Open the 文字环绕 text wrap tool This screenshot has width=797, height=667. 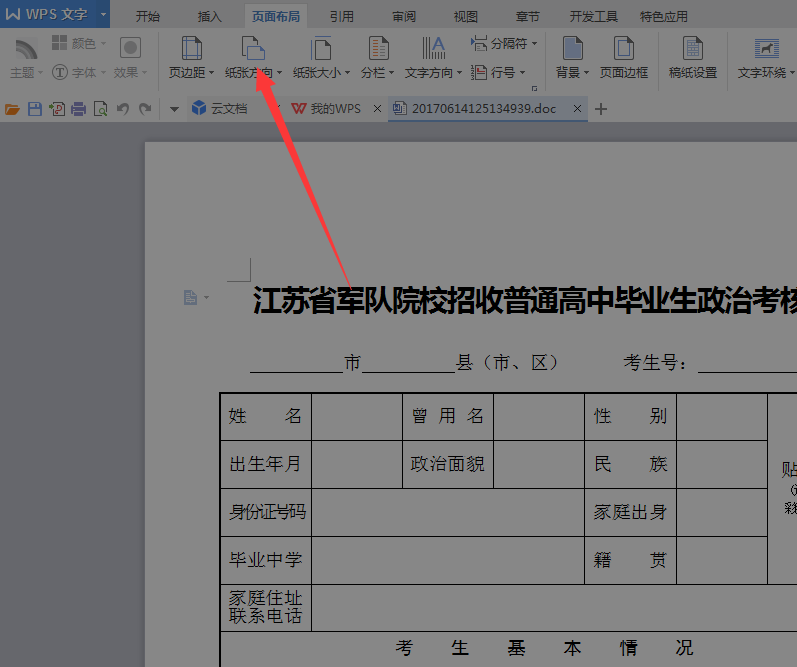[766, 58]
